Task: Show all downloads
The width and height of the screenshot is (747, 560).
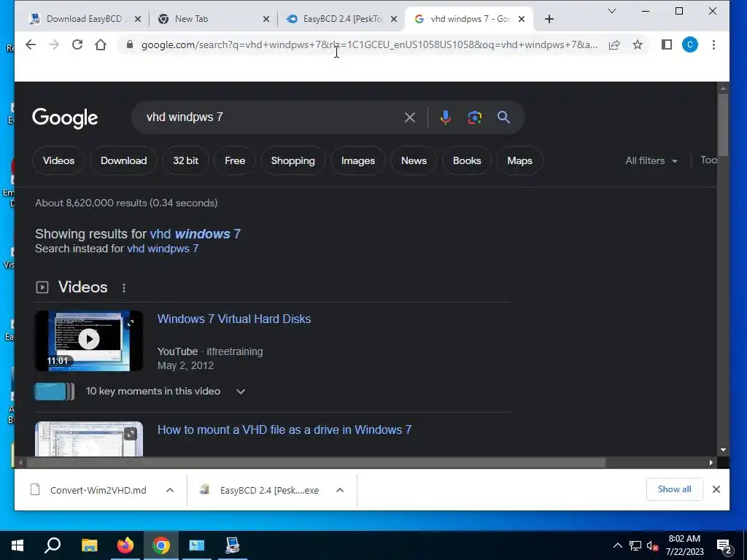Action: (675, 489)
